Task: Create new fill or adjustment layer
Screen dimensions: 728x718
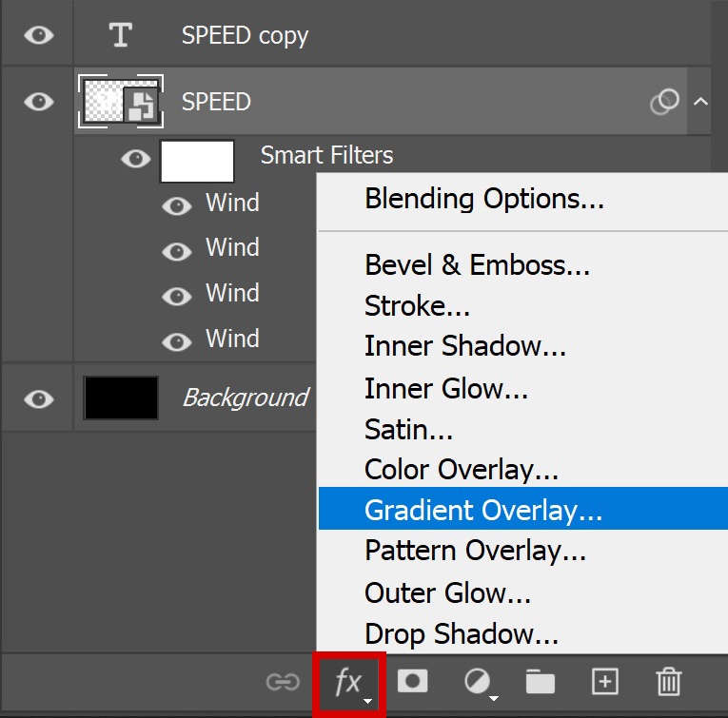Action: click(x=480, y=683)
